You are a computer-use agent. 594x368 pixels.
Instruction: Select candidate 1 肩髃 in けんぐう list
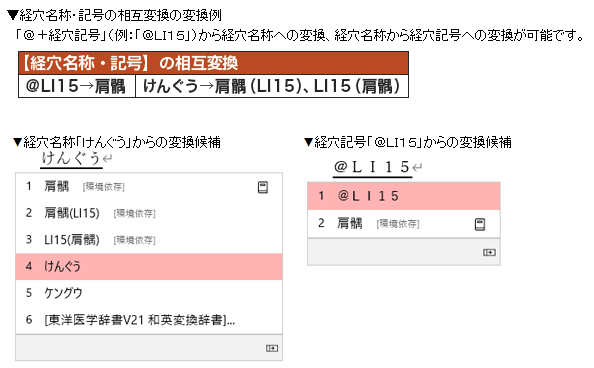coord(149,186)
